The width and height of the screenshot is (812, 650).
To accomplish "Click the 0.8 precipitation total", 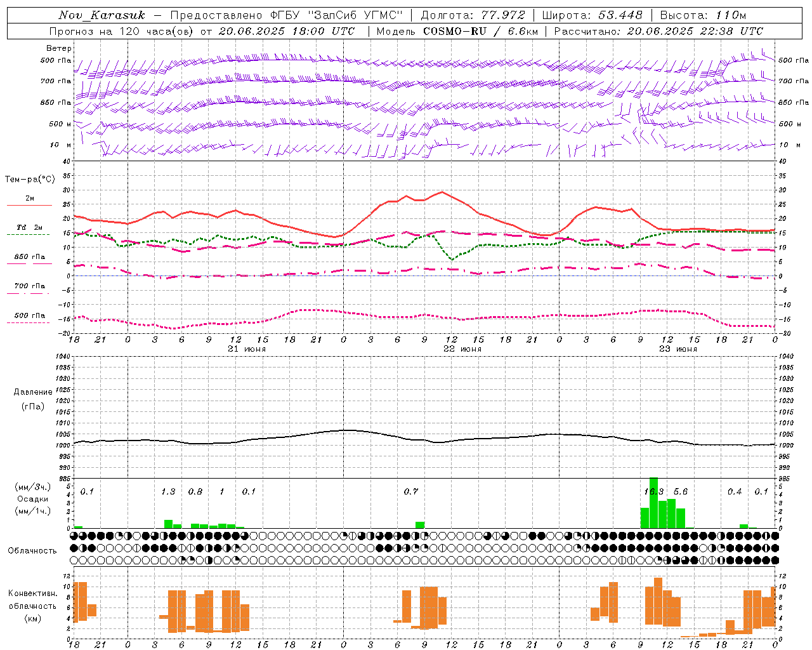I will tap(195, 492).
